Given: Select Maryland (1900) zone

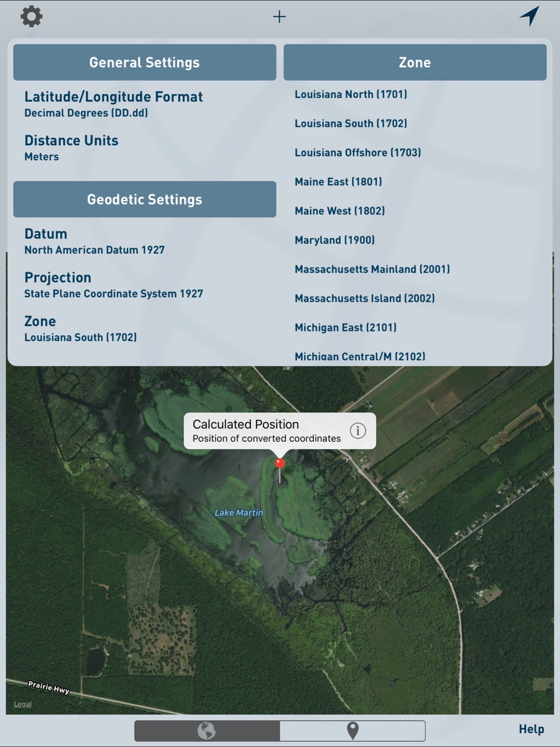Looking at the screenshot, I should tap(335, 240).
